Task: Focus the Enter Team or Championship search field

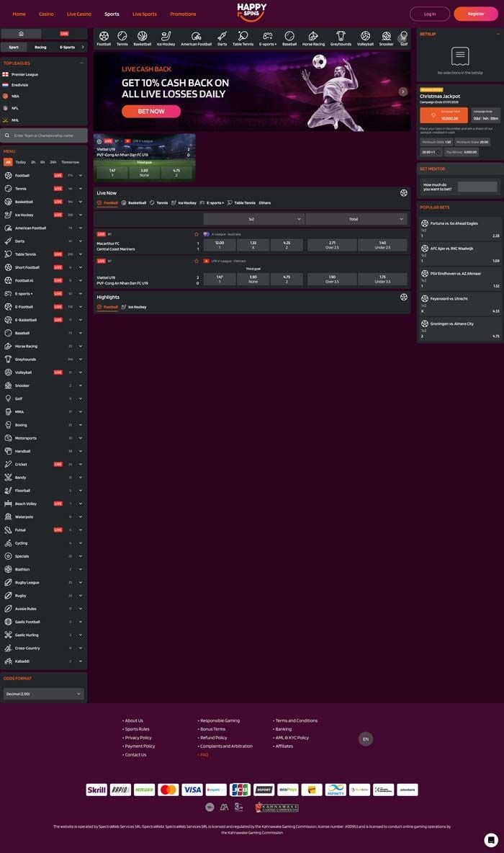Action: (44, 135)
